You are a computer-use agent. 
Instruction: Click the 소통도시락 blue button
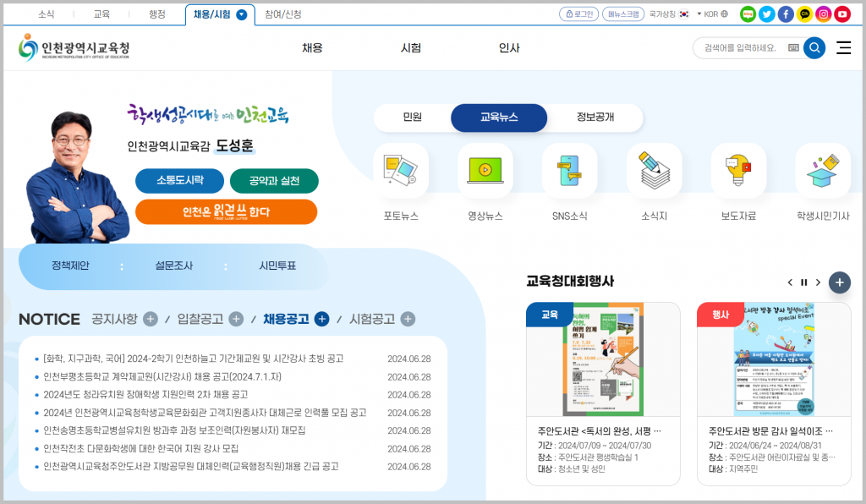pyautogui.click(x=179, y=180)
